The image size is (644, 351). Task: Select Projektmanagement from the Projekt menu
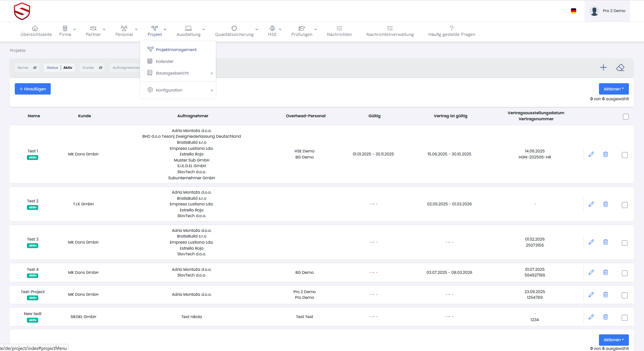pos(176,50)
